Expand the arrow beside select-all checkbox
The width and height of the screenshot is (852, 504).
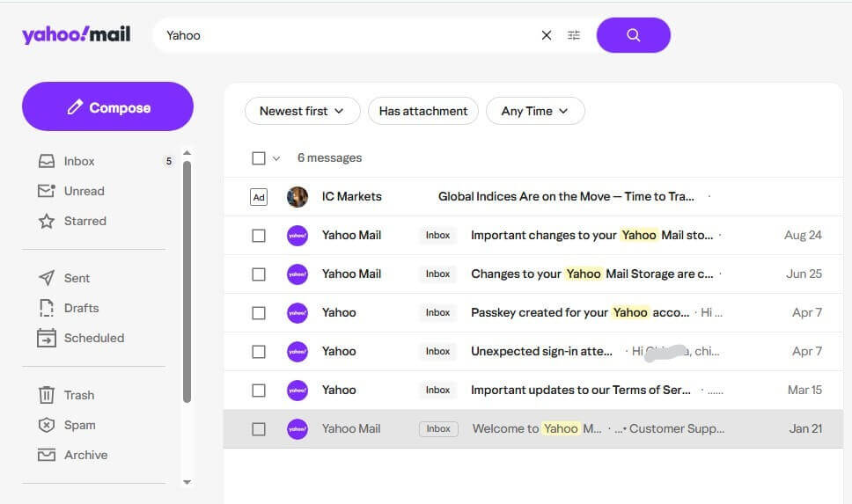pos(276,158)
